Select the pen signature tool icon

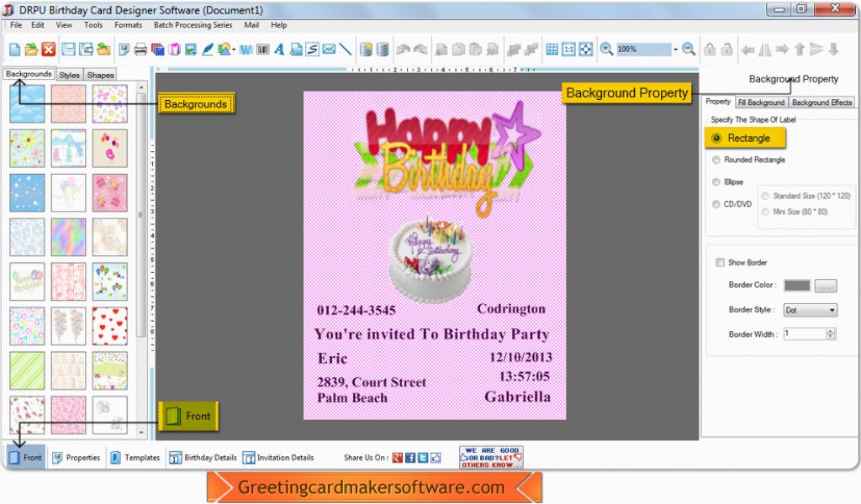[207, 50]
